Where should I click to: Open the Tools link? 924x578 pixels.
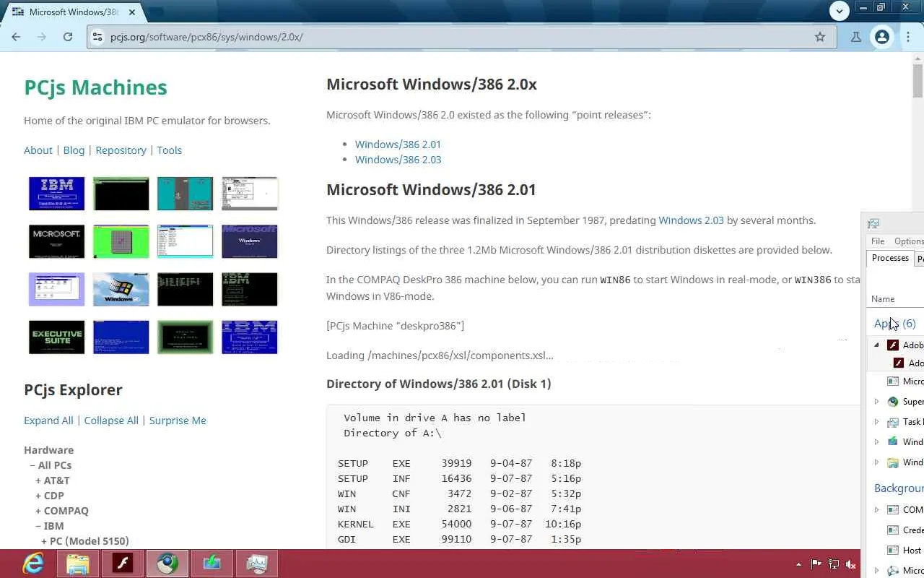170,150
